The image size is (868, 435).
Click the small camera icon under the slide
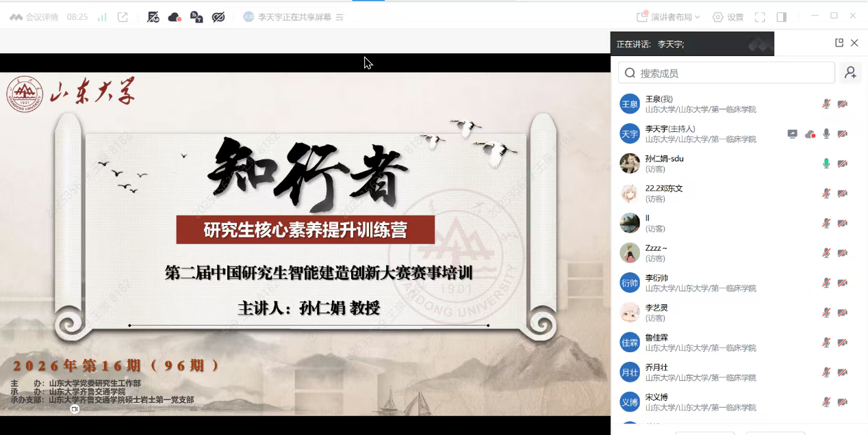coord(75,409)
